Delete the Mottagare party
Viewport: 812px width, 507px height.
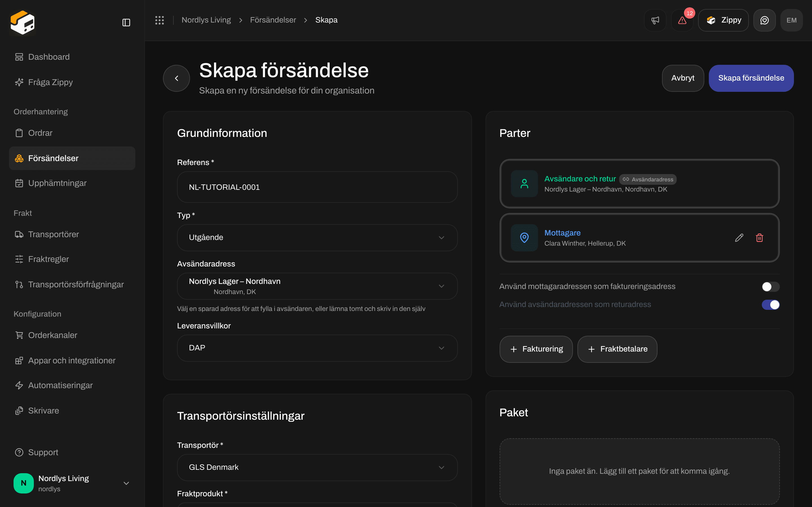pos(760,238)
